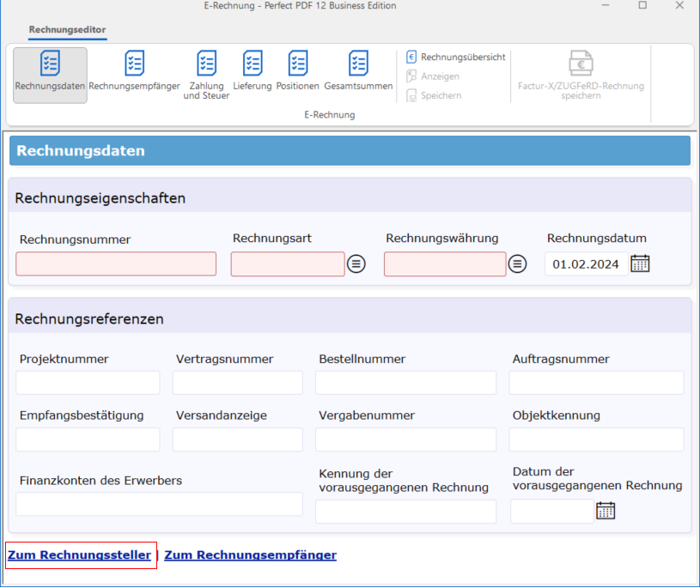Open the Rechnungsart selection list
The height and width of the screenshot is (588, 700).
(356, 264)
